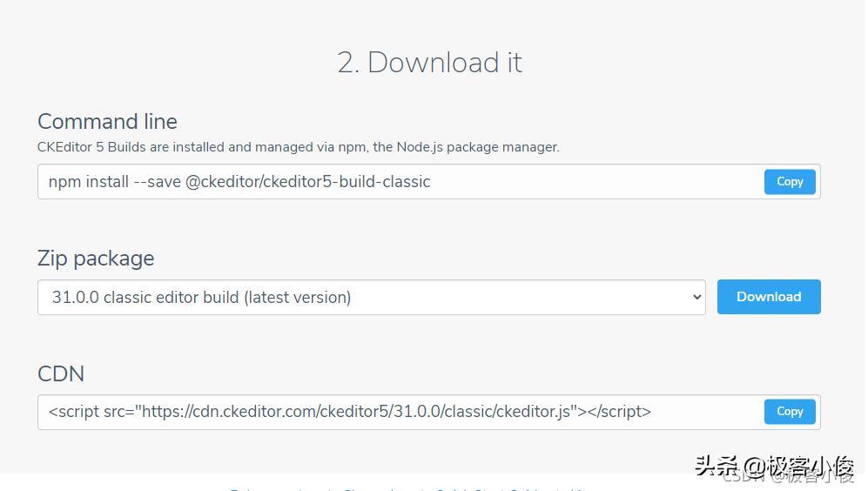The image size is (868, 491).
Task: Select the "Command line" heading
Action: [x=107, y=122]
